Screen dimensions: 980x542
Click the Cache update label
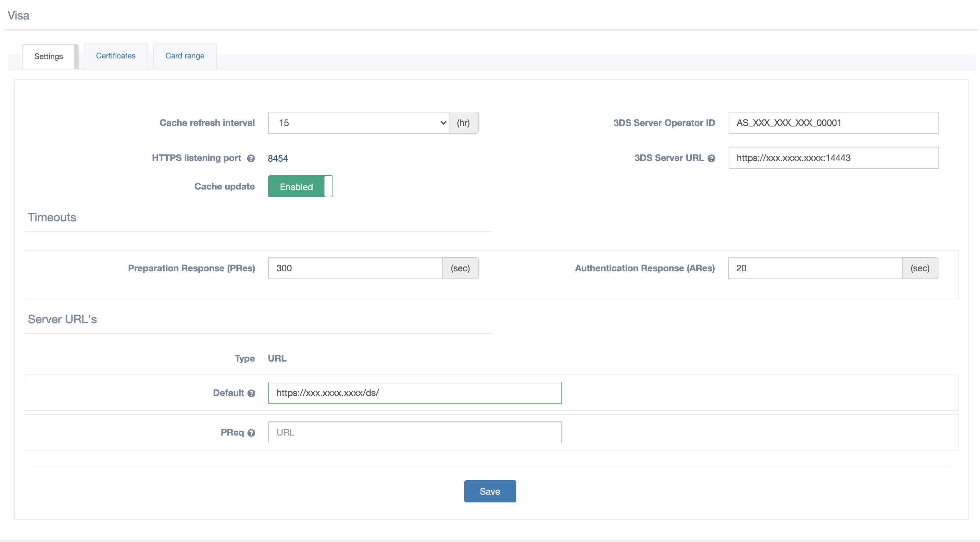[224, 186]
